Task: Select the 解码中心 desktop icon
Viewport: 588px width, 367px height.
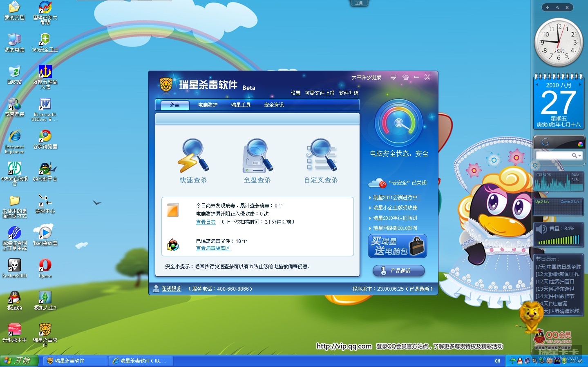Action: pos(45,204)
